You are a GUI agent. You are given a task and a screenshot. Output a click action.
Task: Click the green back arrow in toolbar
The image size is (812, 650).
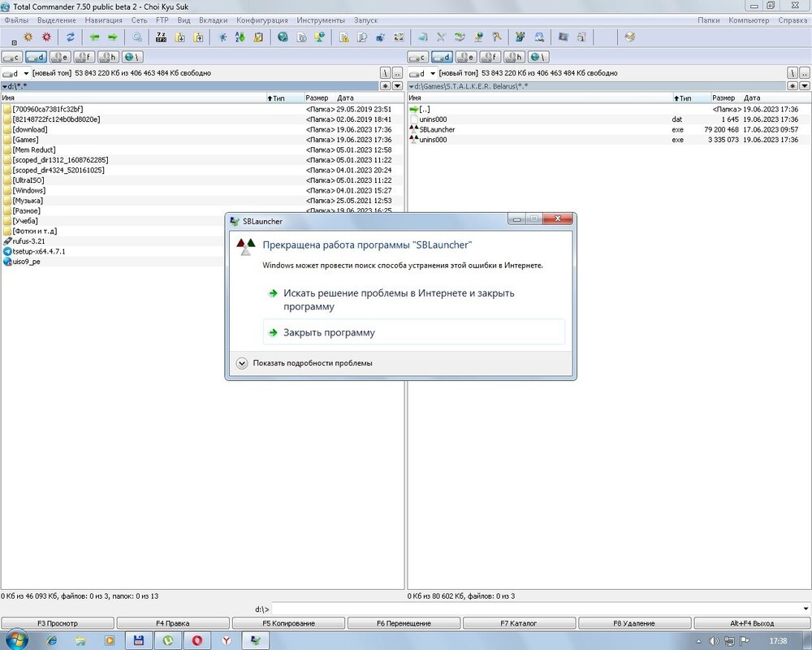(x=94, y=37)
